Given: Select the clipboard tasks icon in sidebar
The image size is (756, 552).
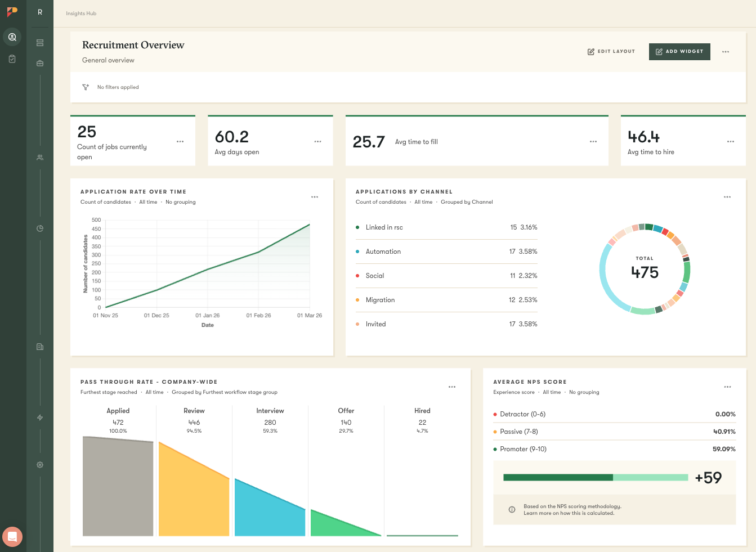Looking at the screenshot, I should pos(12,59).
